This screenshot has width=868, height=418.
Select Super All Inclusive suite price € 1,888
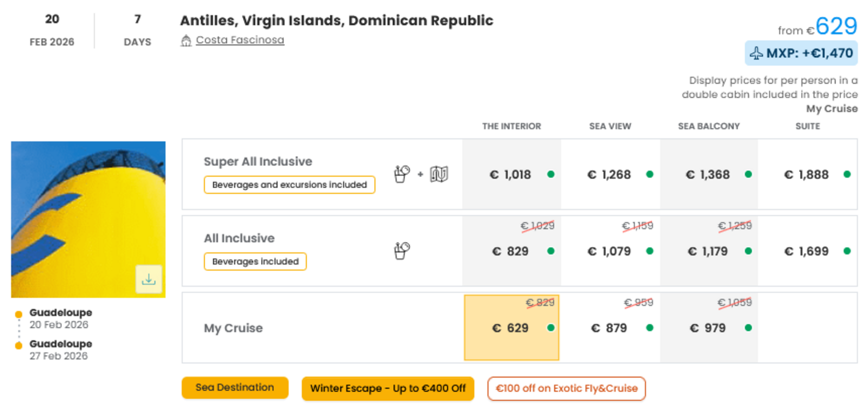807,175
